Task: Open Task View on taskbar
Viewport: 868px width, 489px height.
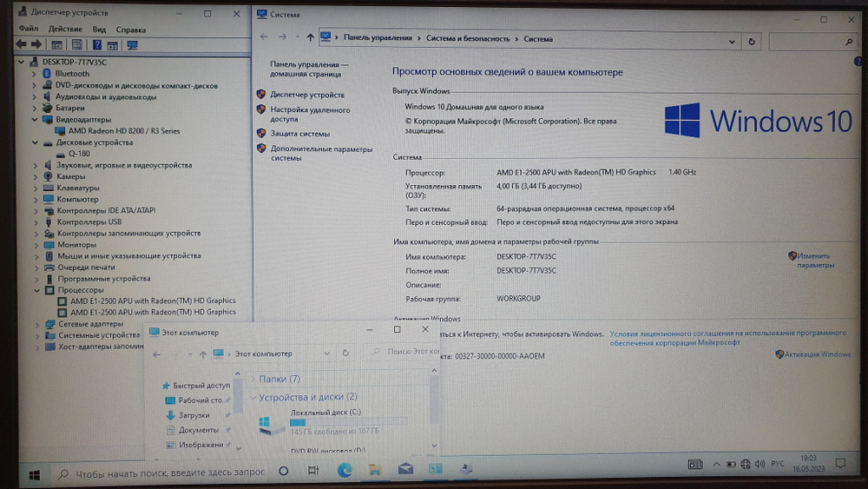Action: (313, 471)
